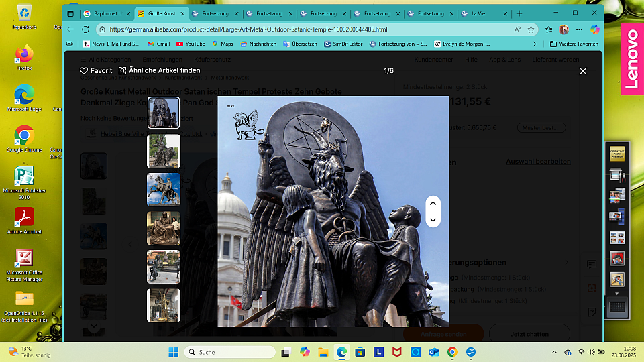644x362 pixels.
Task: Open Microsoft Publisher 2010 desktop shortcut
Action: (24, 182)
